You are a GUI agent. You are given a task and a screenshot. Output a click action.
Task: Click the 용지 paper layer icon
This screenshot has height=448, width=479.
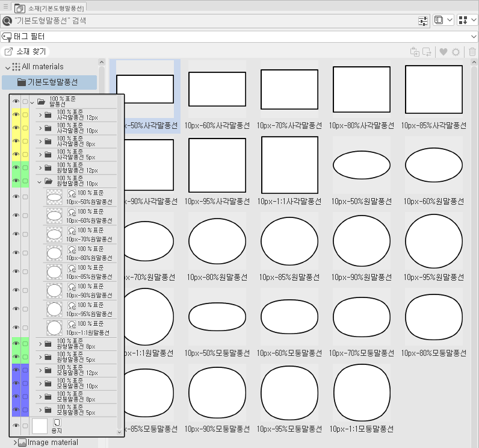(x=57, y=423)
